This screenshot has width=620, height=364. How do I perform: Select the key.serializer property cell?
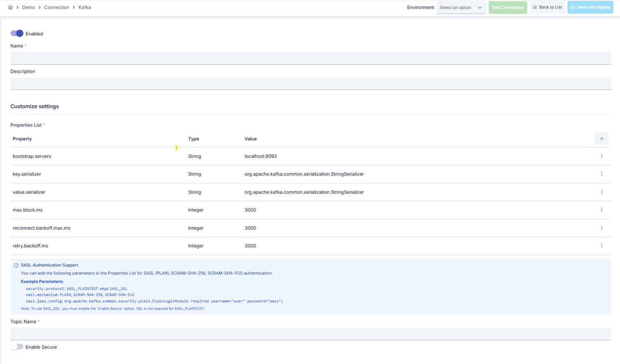pos(27,174)
